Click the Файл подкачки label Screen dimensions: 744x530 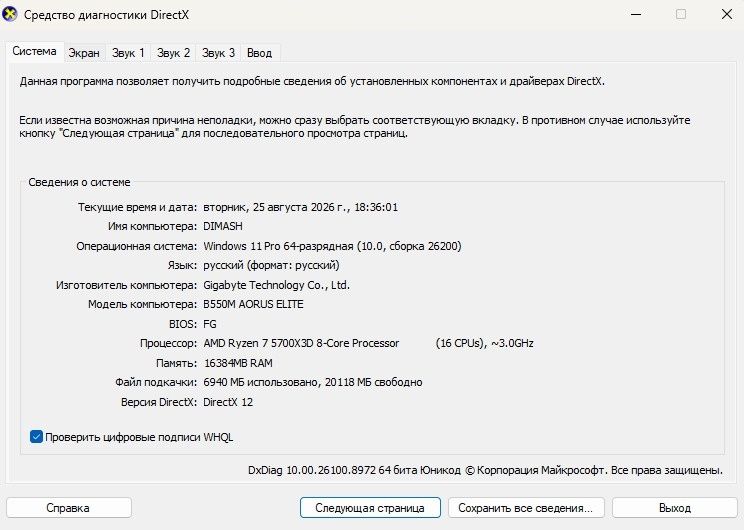[156, 382]
